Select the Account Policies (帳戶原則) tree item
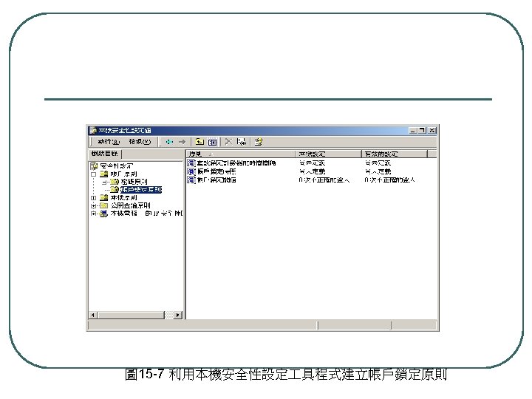Screen dimensions: 532x399 tap(123, 174)
